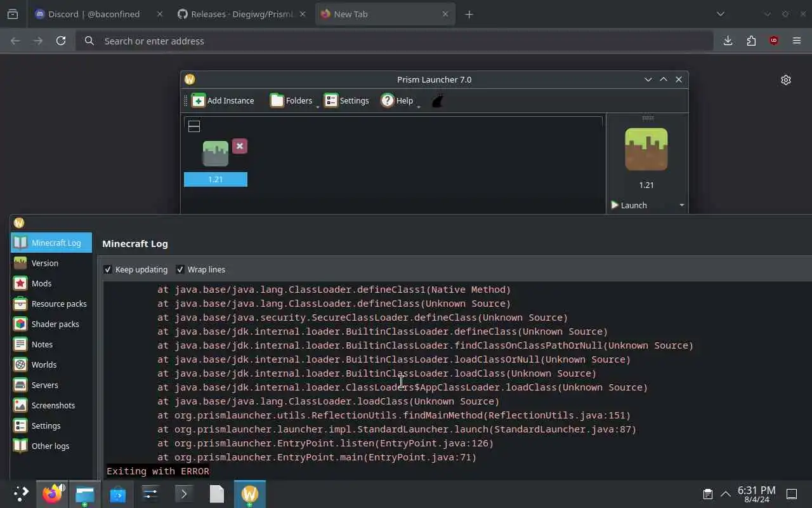Open the Worlds page

tap(51, 364)
